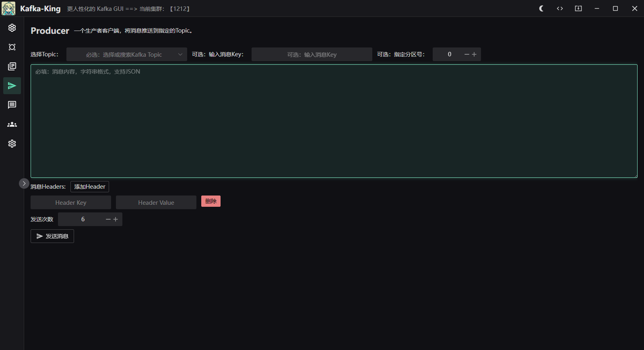Click the 可选：指定分区号 label
The width and height of the screenshot is (644, 350).
pyautogui.click(x=401, y=54)
